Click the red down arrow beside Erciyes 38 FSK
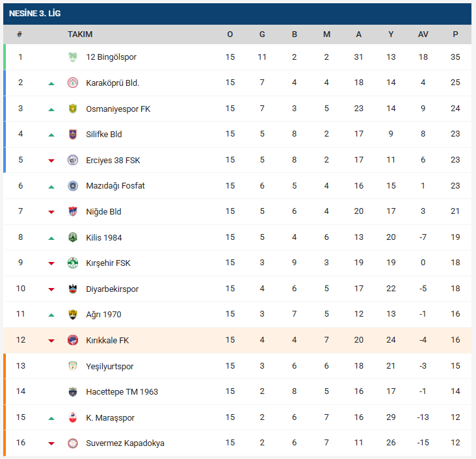Screen dimensions: 476x459 (51, 161)
